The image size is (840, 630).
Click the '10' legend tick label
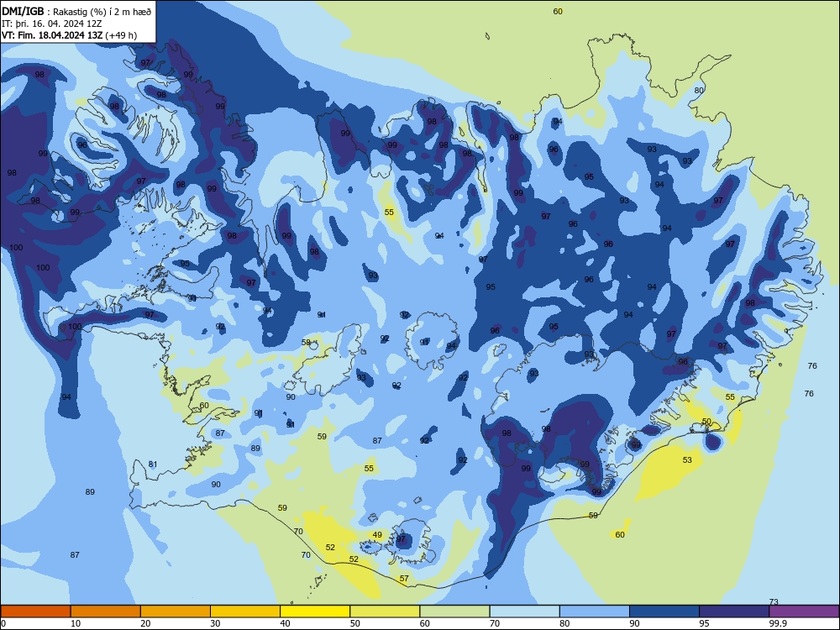76,623
